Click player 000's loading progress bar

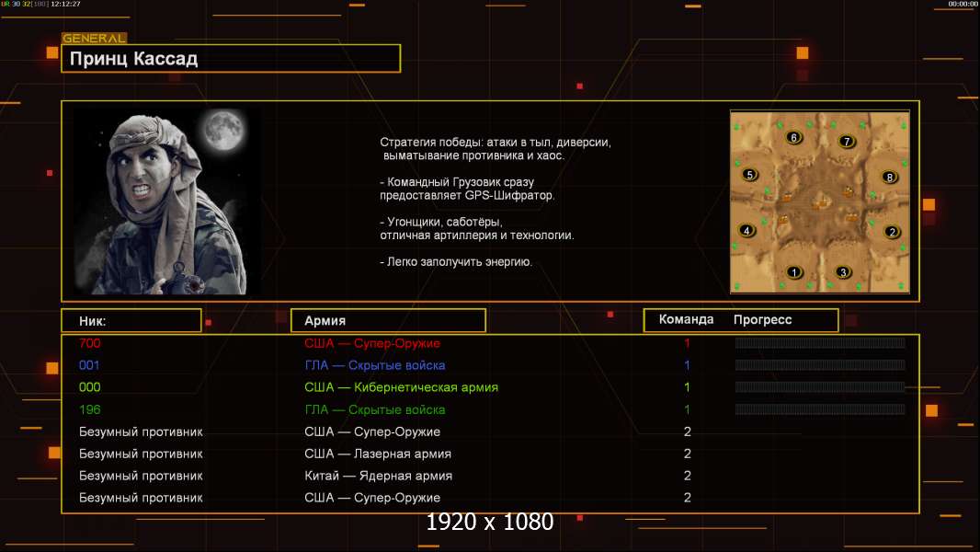coord(820,387)
